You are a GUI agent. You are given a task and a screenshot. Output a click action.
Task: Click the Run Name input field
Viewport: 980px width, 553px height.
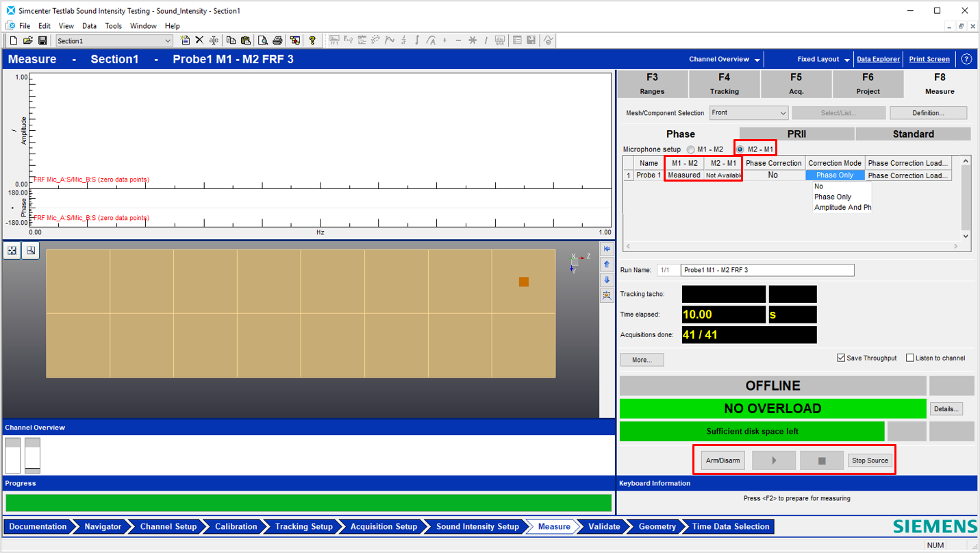pos(767,270)
